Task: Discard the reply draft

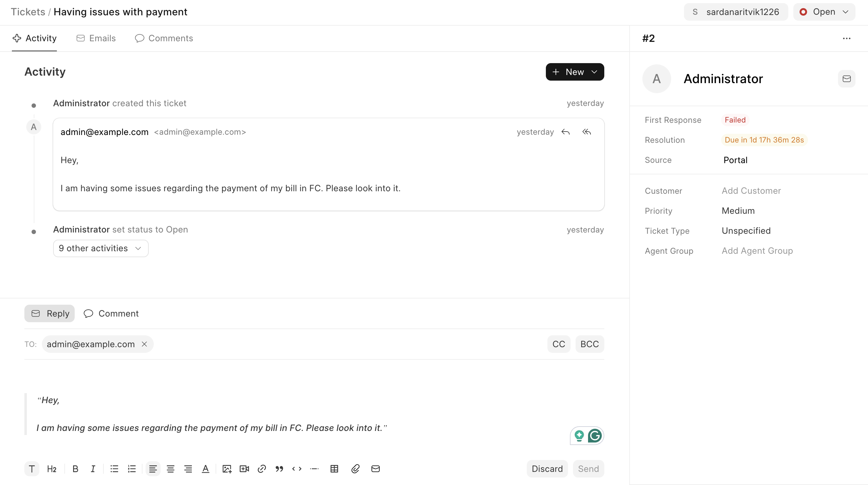Action: click(x=547, y=468)
